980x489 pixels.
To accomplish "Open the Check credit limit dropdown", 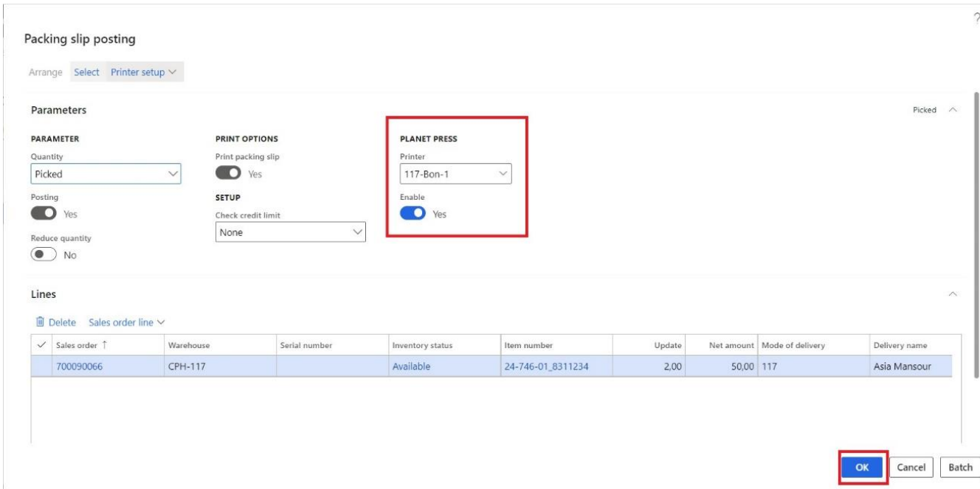I will pos(291,232).
